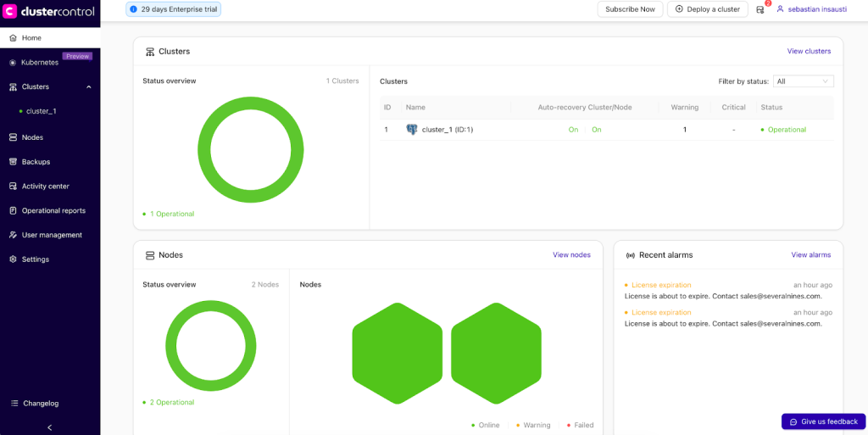Open Backups in the sidebar

[36, 162]
